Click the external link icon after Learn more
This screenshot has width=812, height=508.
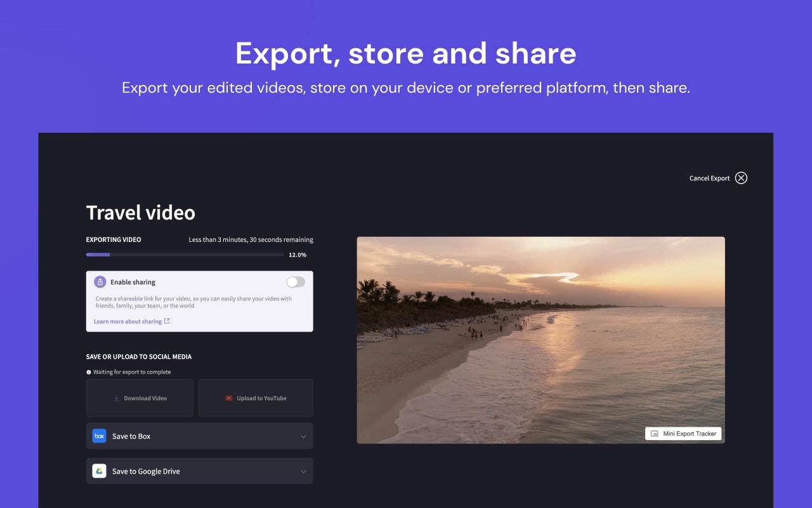click(167, 321)
